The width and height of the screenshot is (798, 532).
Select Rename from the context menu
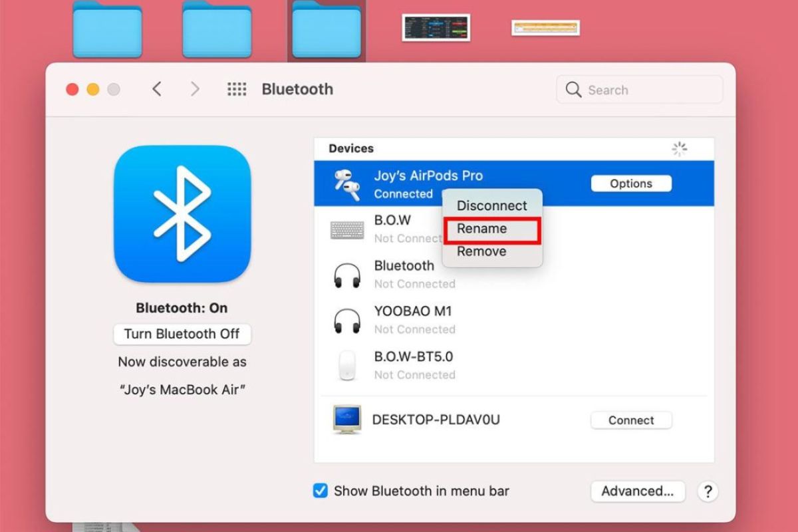click(x=492, y=228)
